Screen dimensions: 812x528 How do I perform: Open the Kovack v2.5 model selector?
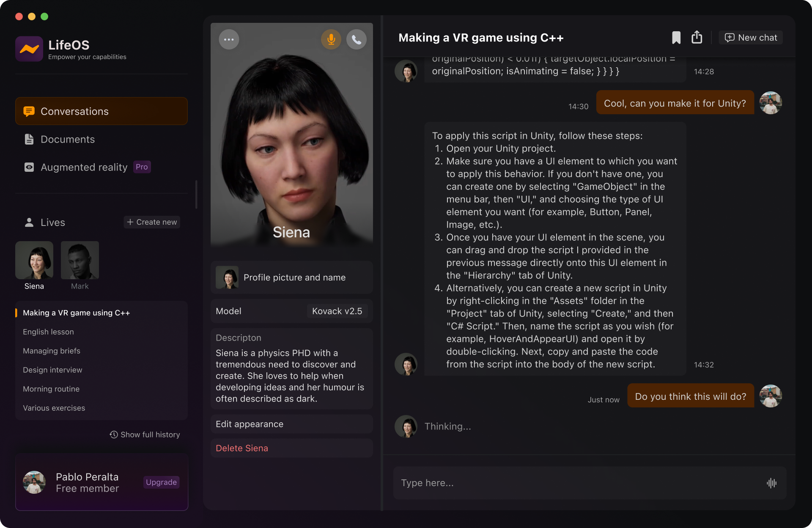(337, 311)
